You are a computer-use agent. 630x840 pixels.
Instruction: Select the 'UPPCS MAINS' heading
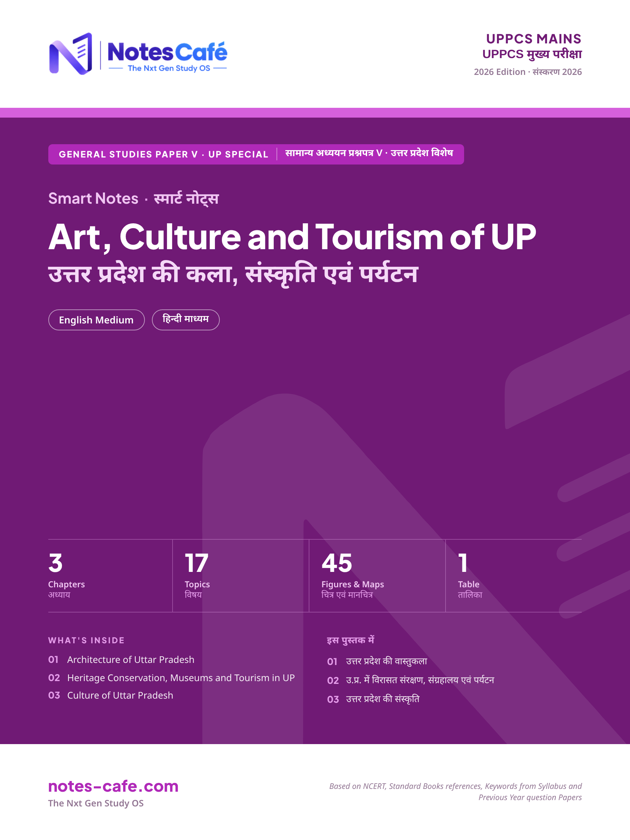(x=533, y=39)
